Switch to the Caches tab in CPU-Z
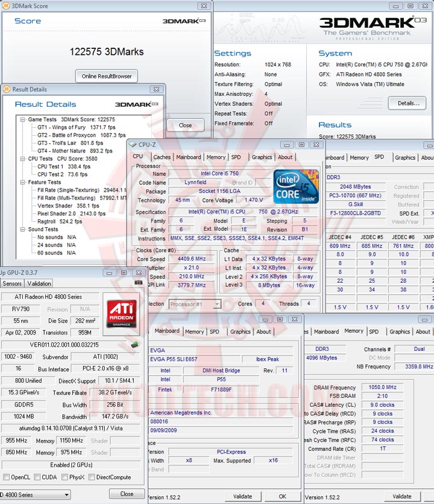The width and height of the screenshot is (434, 504). pyautogui.click(x=162, y=157)
